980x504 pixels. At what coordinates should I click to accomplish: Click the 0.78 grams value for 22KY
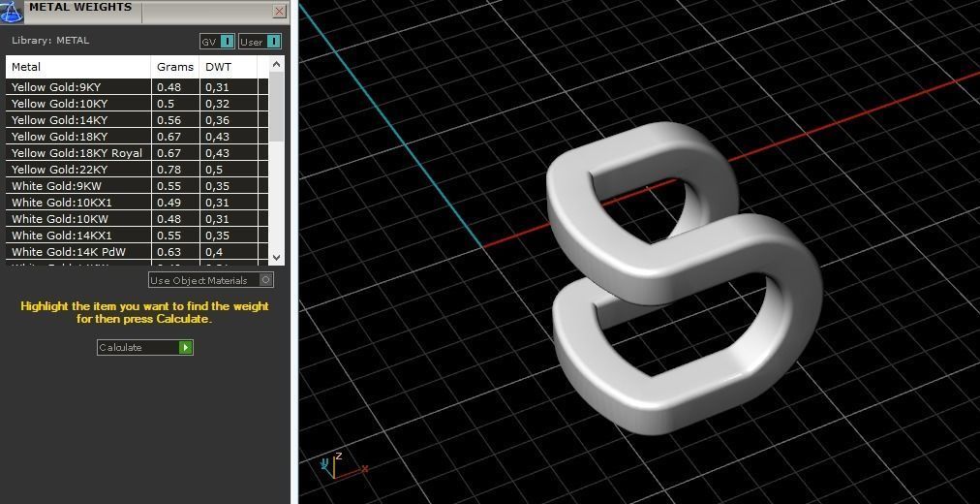tap(168, 170)
